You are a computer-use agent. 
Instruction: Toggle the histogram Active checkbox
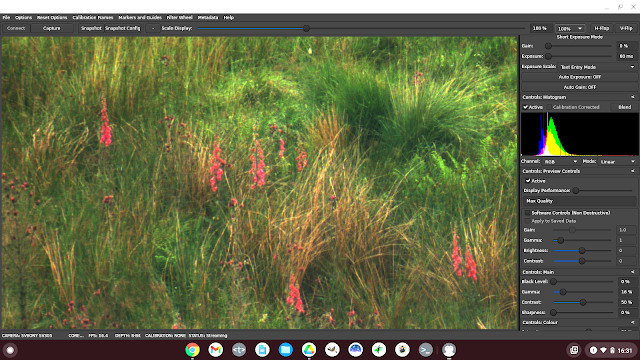pyautogui.click(x=526, y=107)
